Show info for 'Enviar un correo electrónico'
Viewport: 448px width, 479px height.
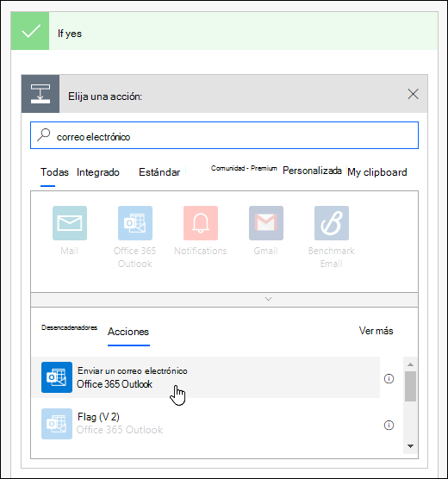[389, 379]
